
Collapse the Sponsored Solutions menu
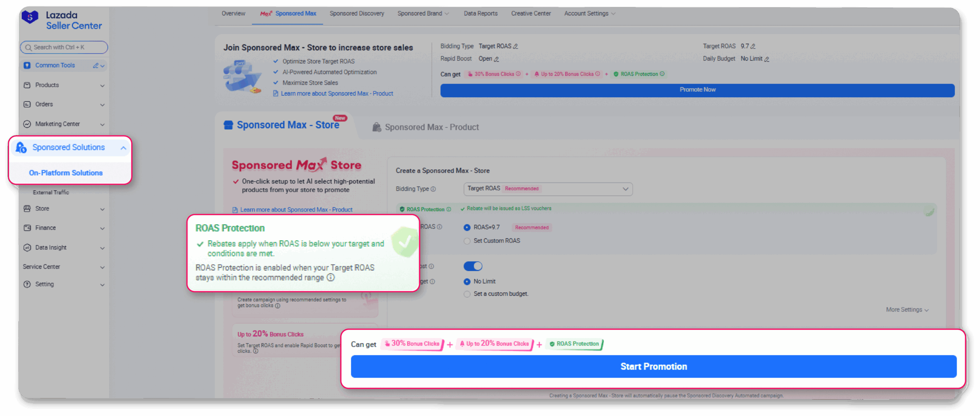(123, 148)
